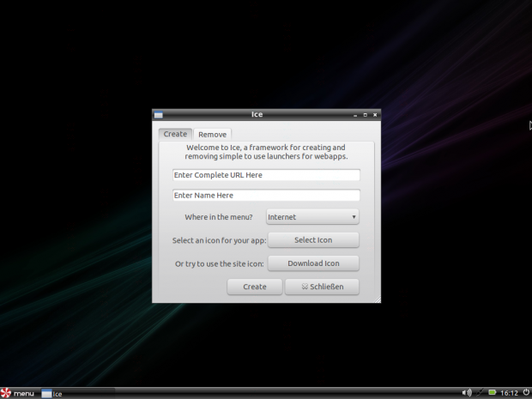Expand the Internet menu category dropdown
The width and height of the screenshot is (532, 399).
click(x=312, y=217)
